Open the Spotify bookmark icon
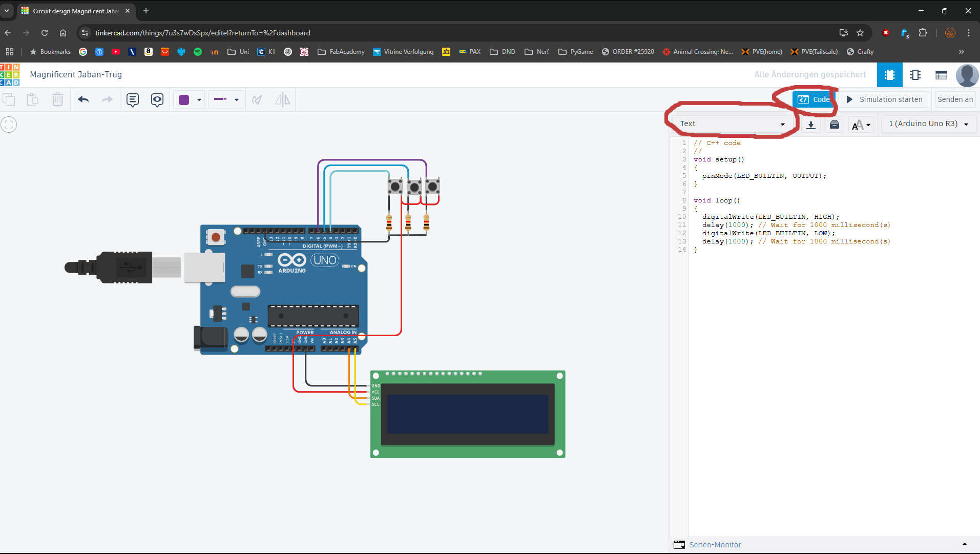 click(198, 52)
